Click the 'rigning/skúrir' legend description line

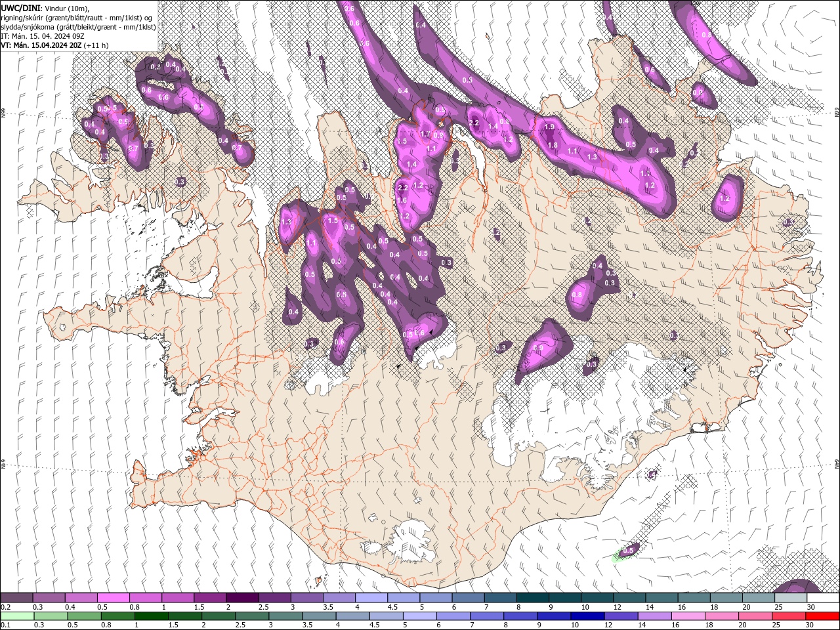[x=77, y=17]
